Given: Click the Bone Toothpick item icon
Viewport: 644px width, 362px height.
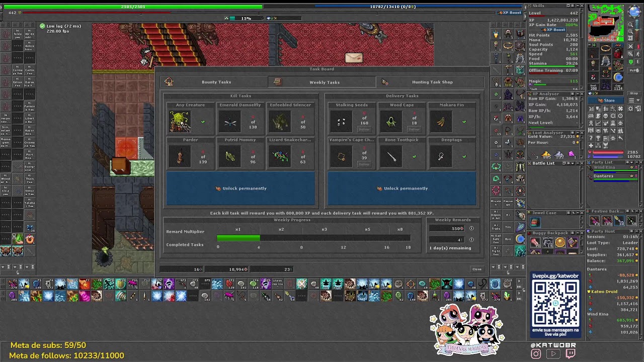Looking at the screenshot, I should pyautogui.click(x=391, y=157).
